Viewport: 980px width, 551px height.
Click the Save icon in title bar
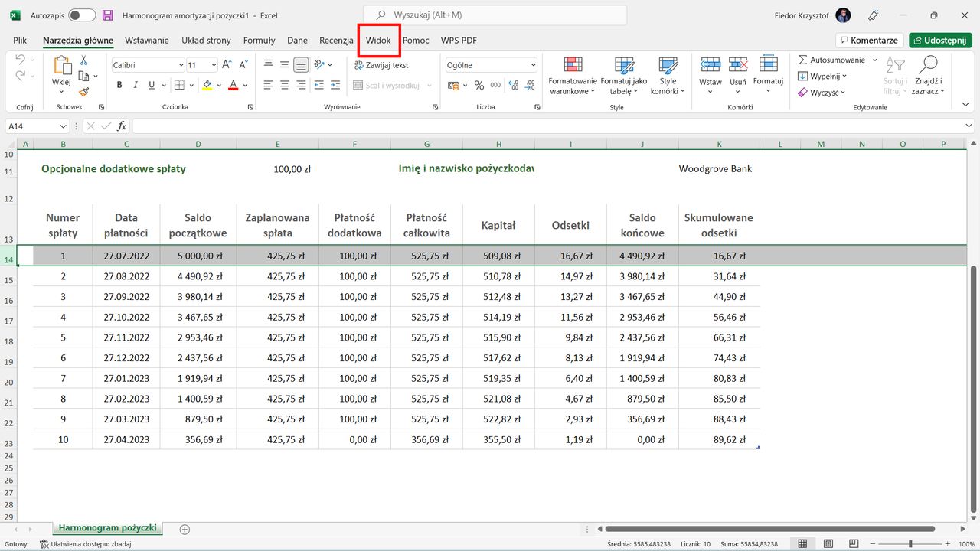pyautogui.click(x=107, y=15)
